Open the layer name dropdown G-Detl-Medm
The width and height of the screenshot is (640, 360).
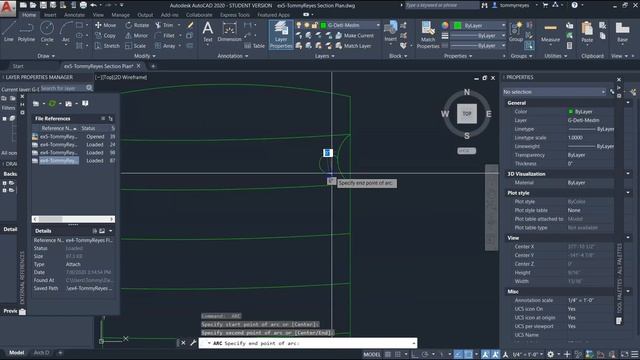pyautogui.click(x=350, y=25)
